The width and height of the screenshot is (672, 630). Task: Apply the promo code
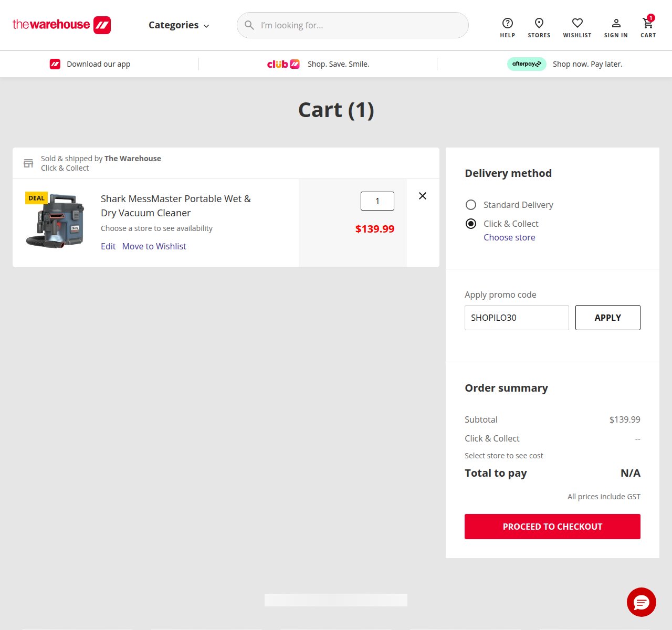click(608, 318)
